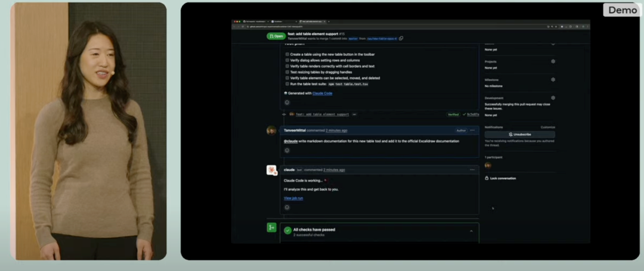Switch to the first browser tab
Screen dimensions: 644x271
click(255, 21)
